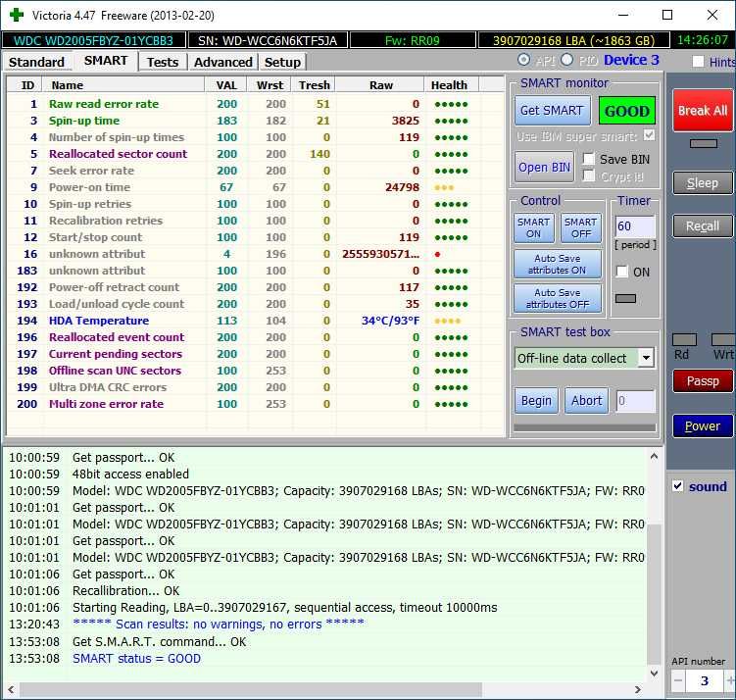
Task: Click the green cross Victoria app icon
Action: 17,15
